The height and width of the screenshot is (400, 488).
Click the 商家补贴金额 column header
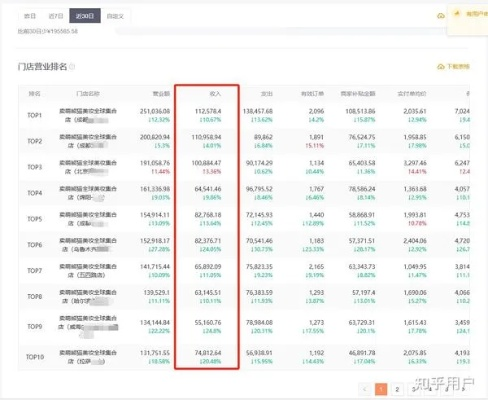coord(358,94)
